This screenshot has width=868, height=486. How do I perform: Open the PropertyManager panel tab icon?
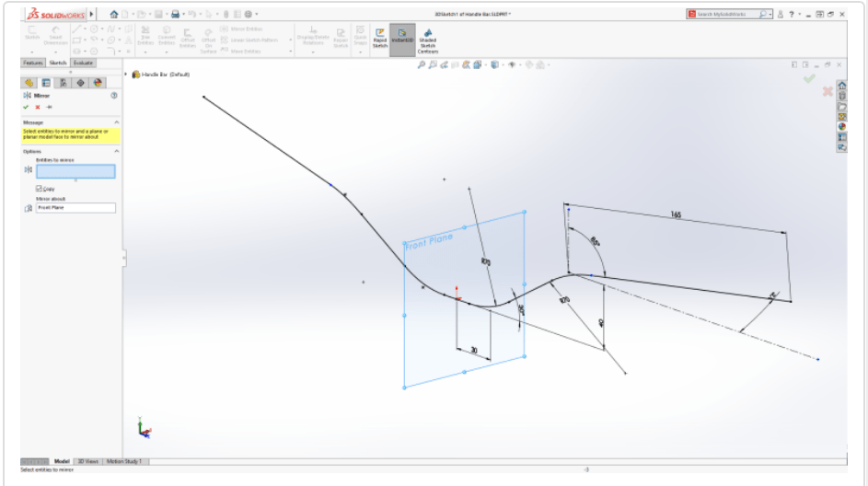[46, 82]
